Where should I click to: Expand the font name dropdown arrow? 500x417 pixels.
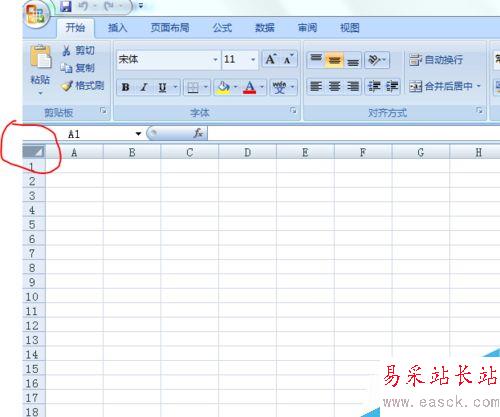[x=216, y=60]
